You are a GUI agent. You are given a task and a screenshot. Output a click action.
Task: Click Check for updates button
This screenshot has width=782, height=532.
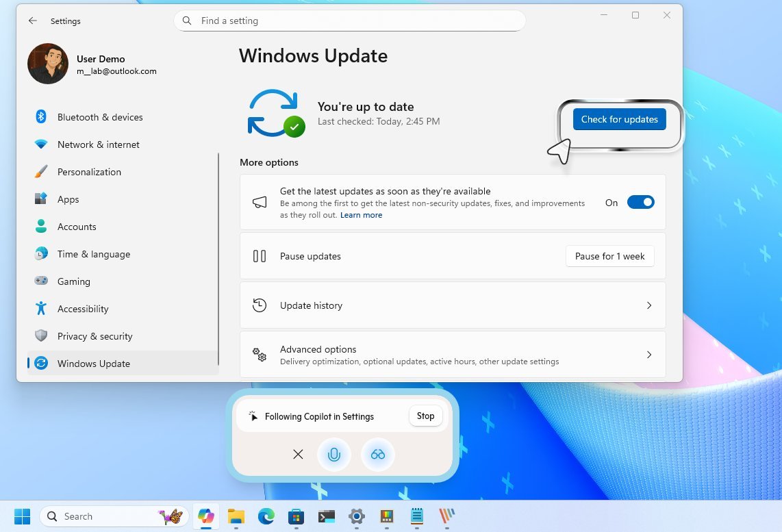pyautogui.click(x=619, y=119)
